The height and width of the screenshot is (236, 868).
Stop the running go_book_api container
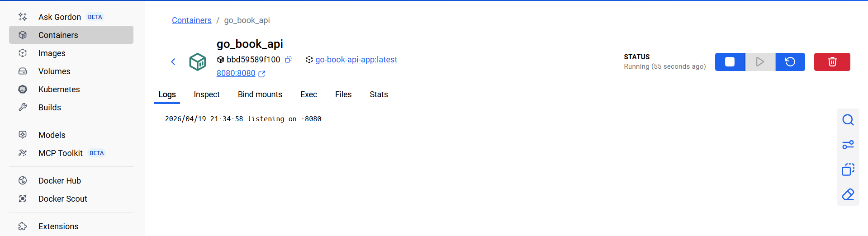730,62
